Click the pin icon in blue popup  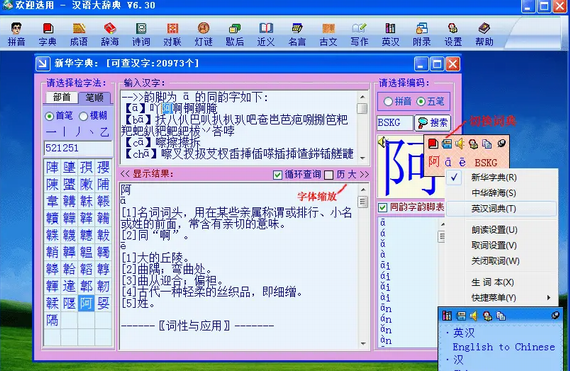[x=555, y=315]
